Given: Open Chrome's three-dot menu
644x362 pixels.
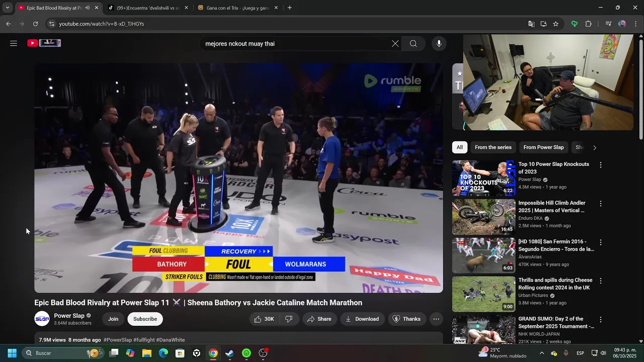Looking at the screenshot, I should point(636,24).
